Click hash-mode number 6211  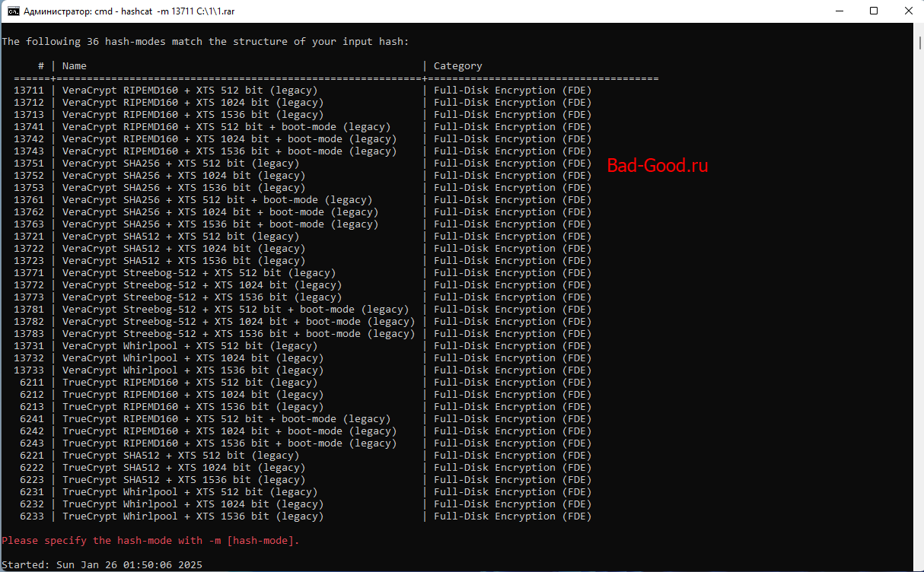(32, 383)
